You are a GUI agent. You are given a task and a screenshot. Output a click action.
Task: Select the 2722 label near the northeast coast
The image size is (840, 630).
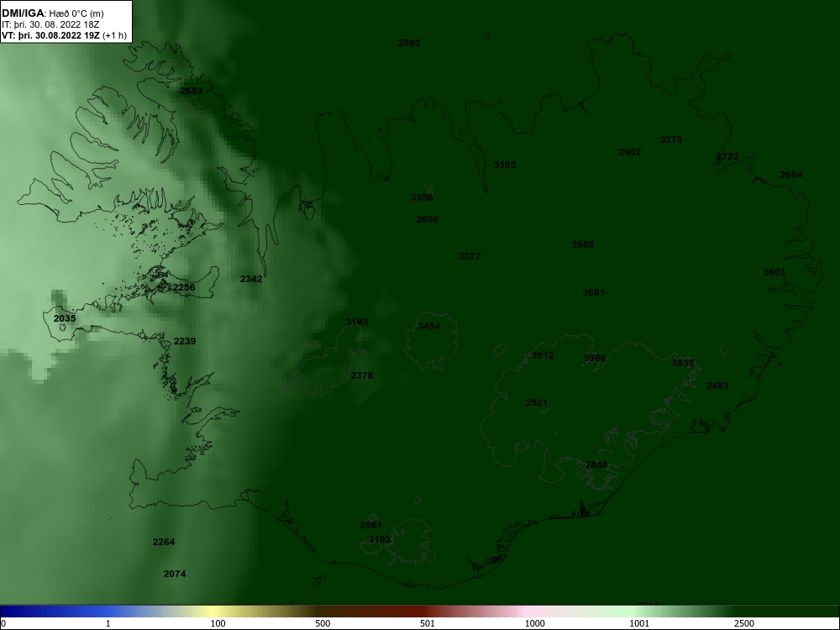727,156
